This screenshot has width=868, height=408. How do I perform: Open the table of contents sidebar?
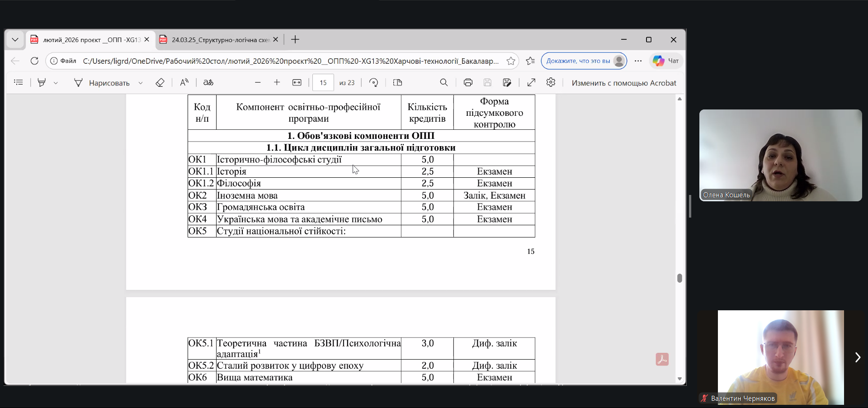click(x=19, y=82)
